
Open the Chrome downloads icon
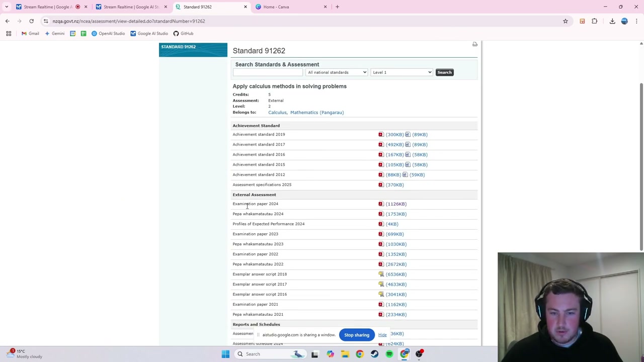(612, 21)
